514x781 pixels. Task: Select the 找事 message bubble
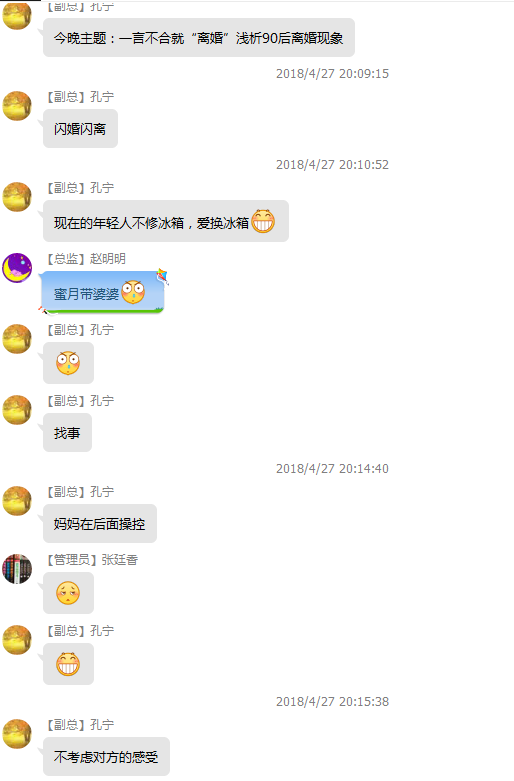point(67,432)
